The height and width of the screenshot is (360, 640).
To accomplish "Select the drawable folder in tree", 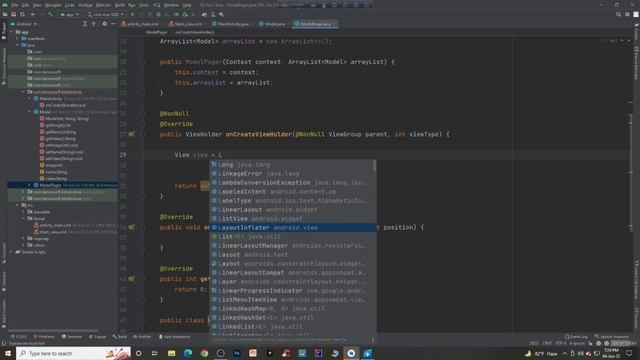I will click(41, 212).
